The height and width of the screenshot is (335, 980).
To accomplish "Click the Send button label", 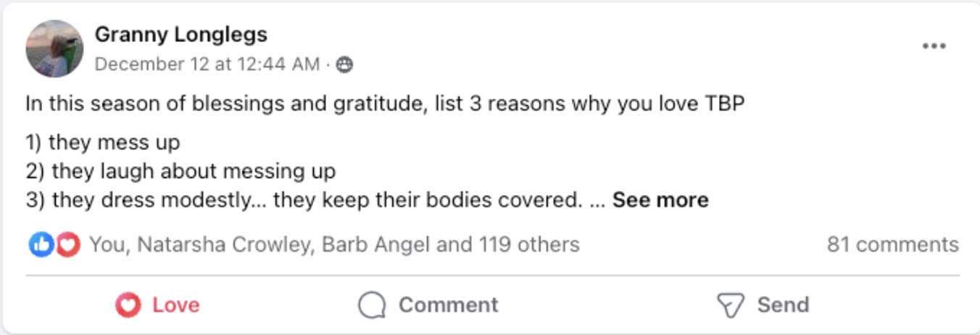I will click(x=783, y=305).
